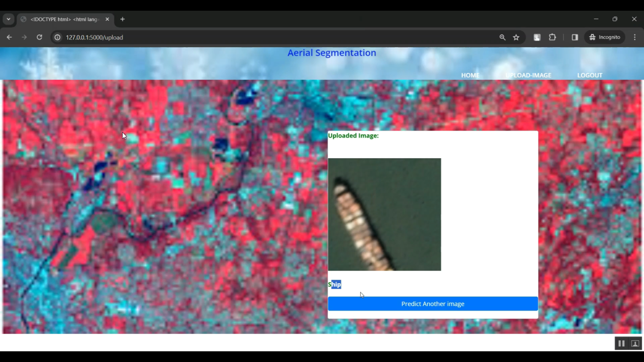Click the picture icon next to pause
This screenshot has width=644, height=362.
point(635,344)
